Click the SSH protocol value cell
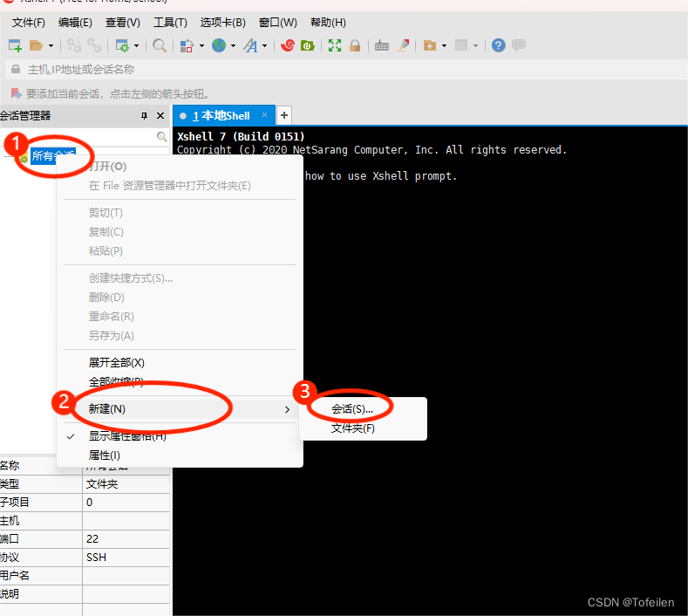Screen dimensions: 688x616 pyautogui.click(x=126, y=558)
